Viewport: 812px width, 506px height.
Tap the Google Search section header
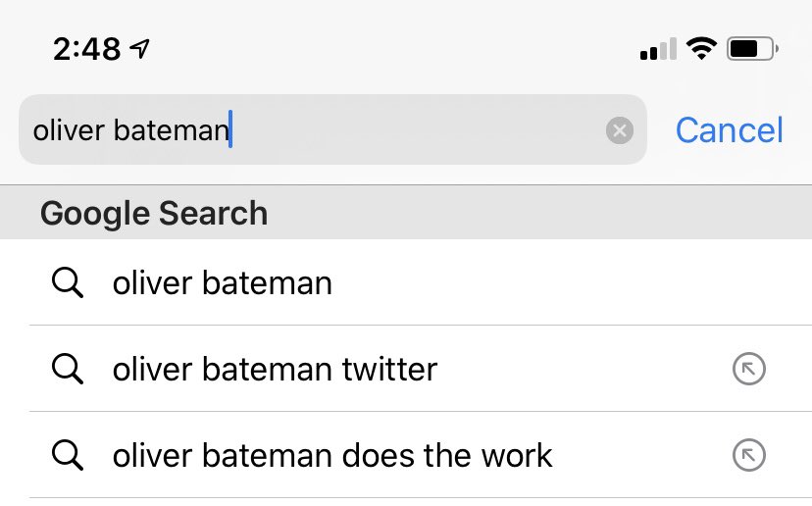(154, 213)
